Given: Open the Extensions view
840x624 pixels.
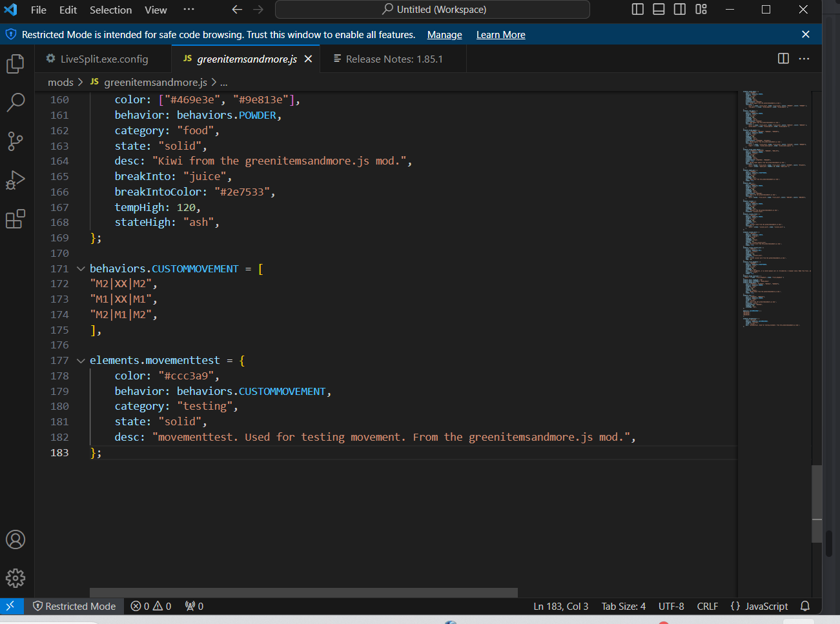Looking at the screenshot, I should 15,219.
